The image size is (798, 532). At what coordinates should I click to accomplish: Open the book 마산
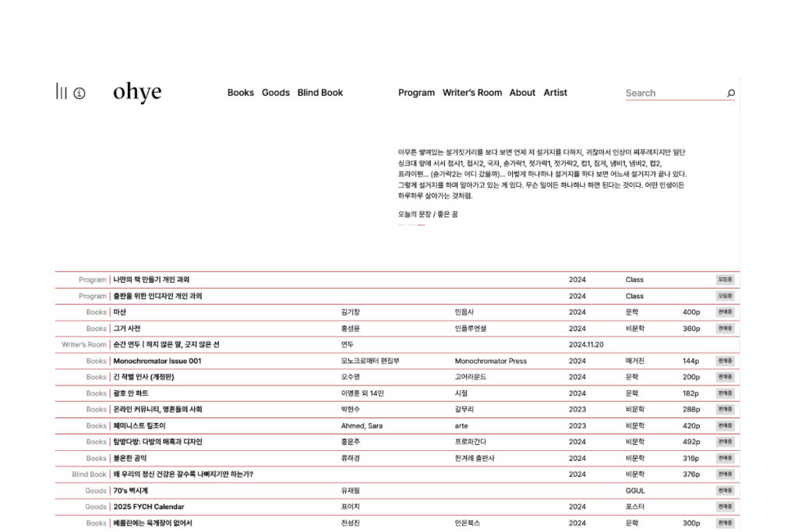coord(119,312)
